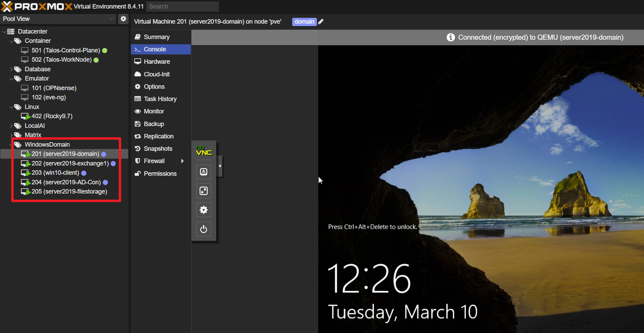Viewport: 644px width, 333px height.
Task: Open noVNC extra keys panel
Action: point(203,172)
